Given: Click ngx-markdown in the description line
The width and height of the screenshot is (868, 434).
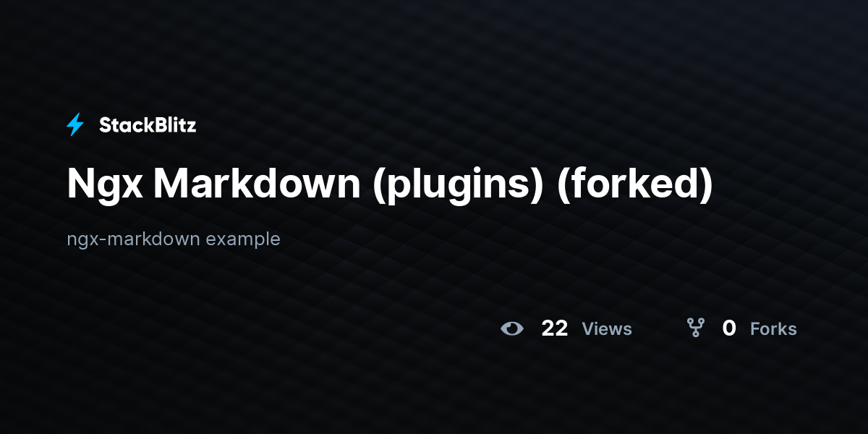Looking at the screenshot, I should click(133, 239).
